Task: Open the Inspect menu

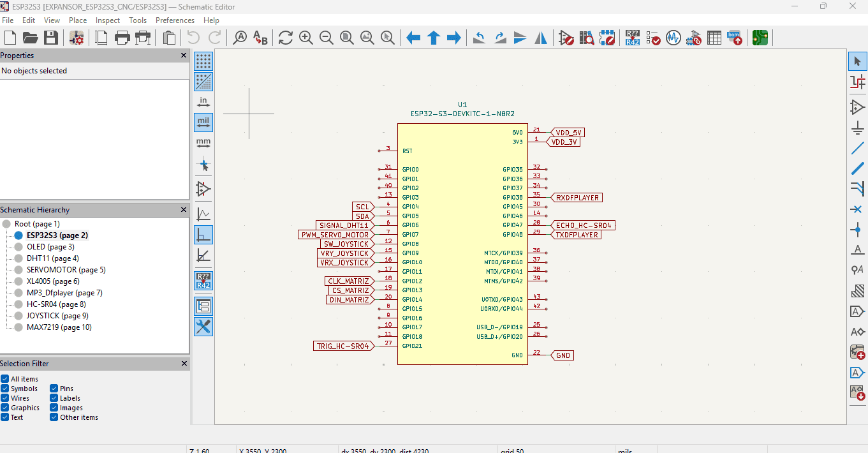Action: [108, 20]
